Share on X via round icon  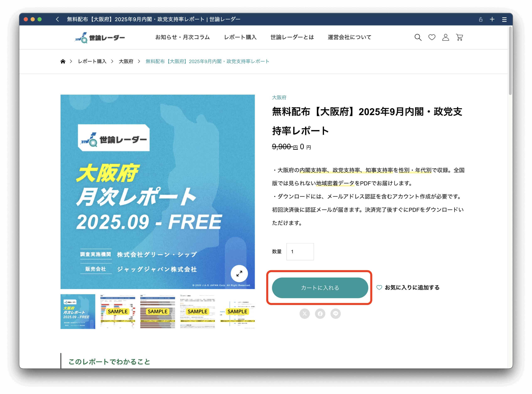[305, 314]
